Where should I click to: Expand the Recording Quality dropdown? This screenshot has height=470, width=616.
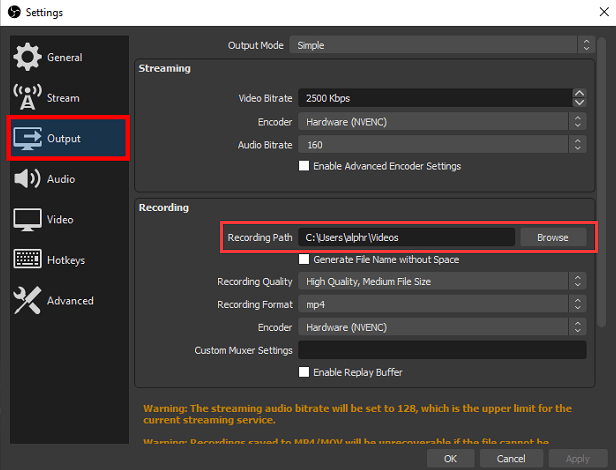click(x=441, y=282)
